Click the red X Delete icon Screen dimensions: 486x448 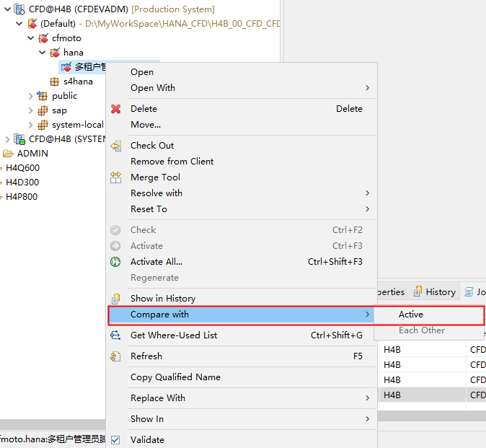[x=115, y=109]
